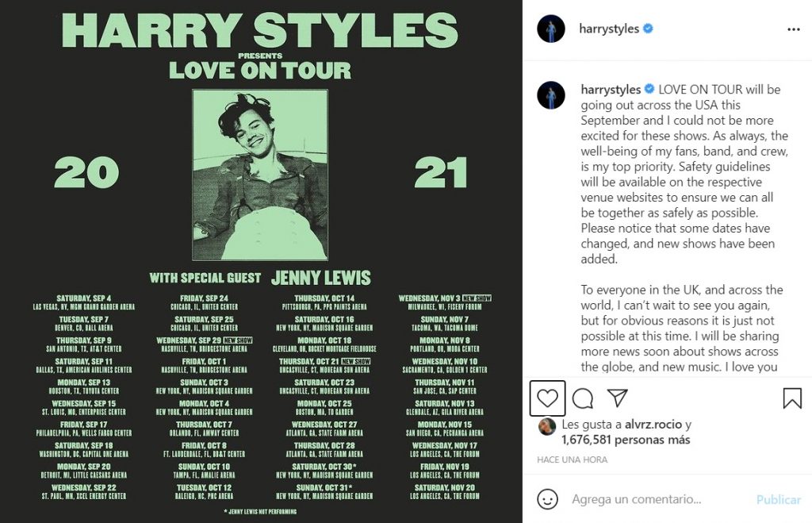812x523 pixels.
Task: Click the harrystyles username in the caption
Action: click(610, 90)
